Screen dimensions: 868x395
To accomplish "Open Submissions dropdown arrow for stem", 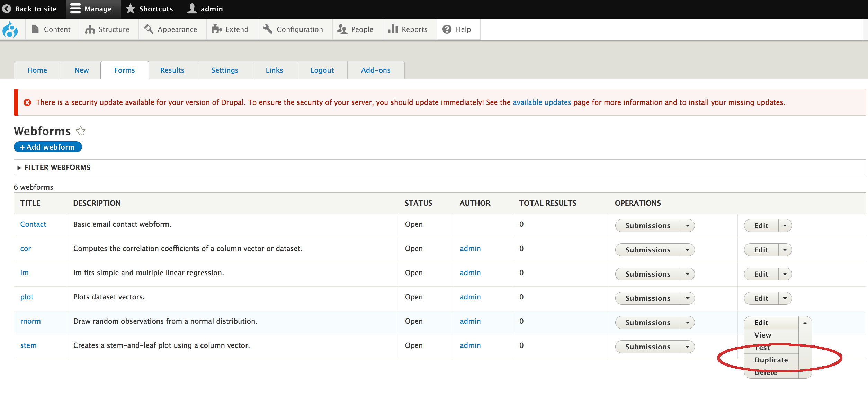I will coord(688,347).
